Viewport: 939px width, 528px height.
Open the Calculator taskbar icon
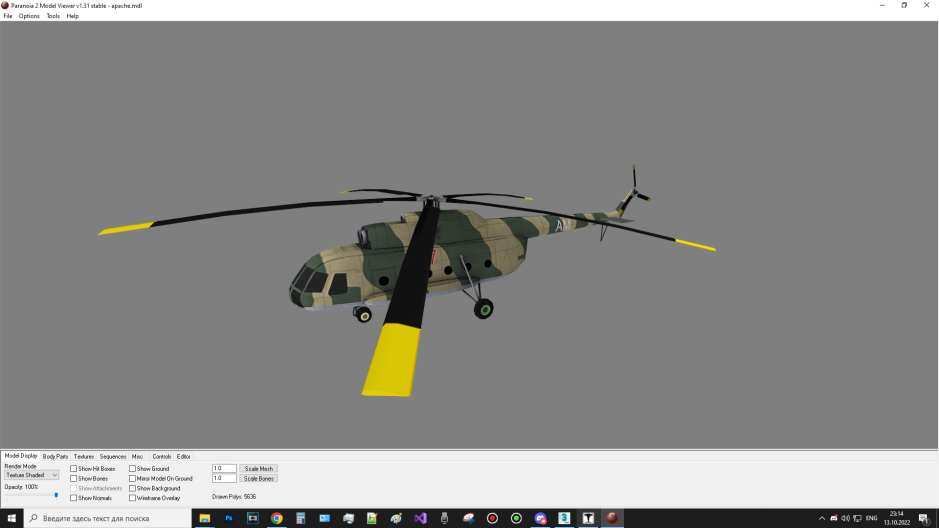point(301,518)
